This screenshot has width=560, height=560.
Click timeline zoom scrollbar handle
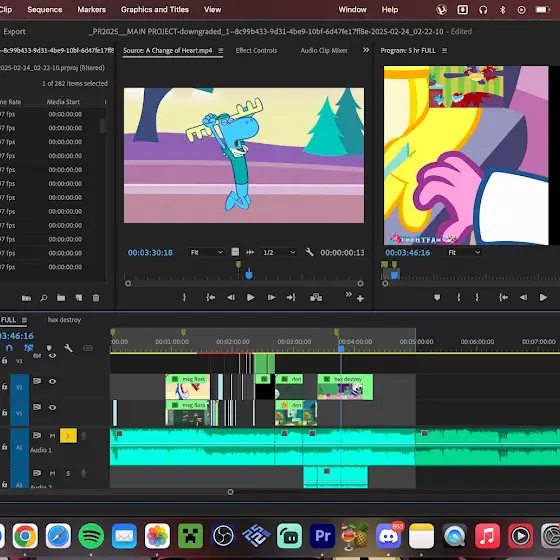[x=230, y=492]
